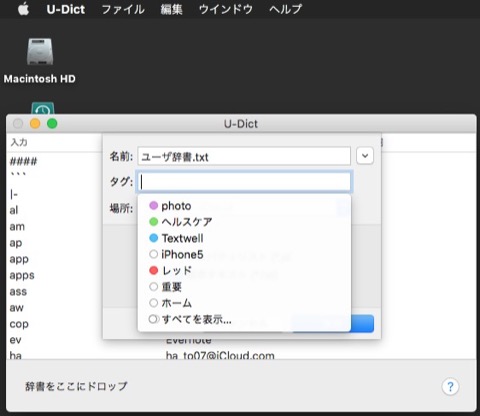The height and width of the screenshot is (416, 480).
Task: Click the blue save button in dialog
Action: click(x=362, y=323)
